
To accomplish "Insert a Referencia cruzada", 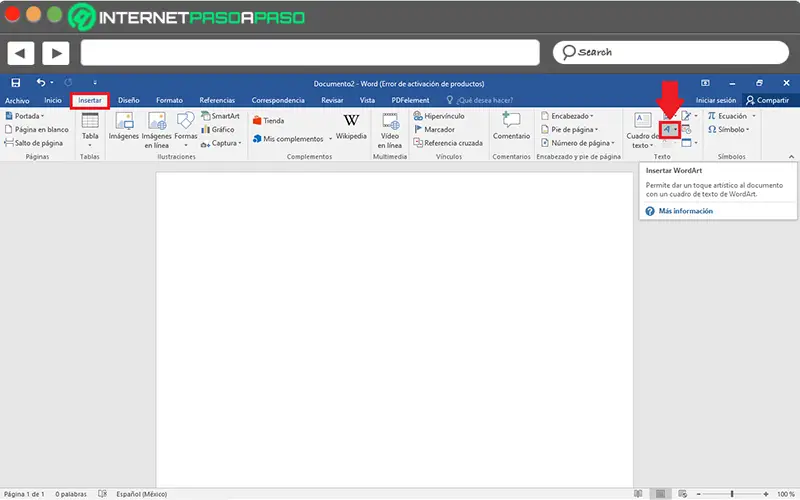I will click(x=448, y=143).
